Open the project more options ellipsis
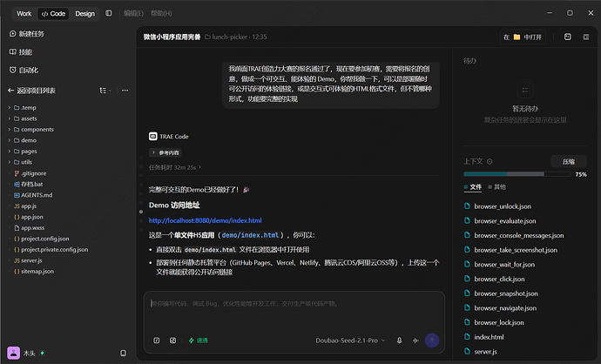601x364 pixels. (x=125, y=91)
